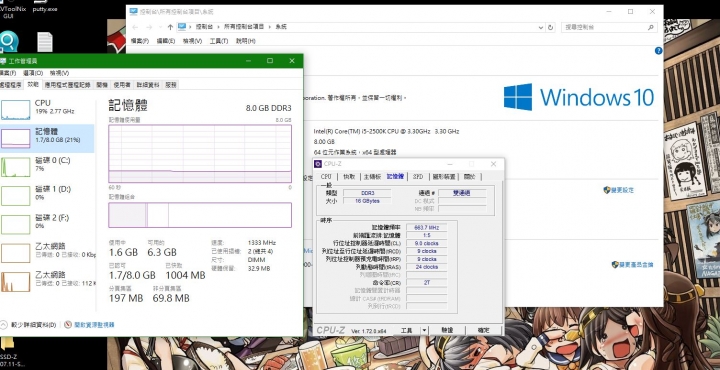720x370 pixels.
Task: Open the CPU tab in CPU-Z
Action: [x=326, y=177]
